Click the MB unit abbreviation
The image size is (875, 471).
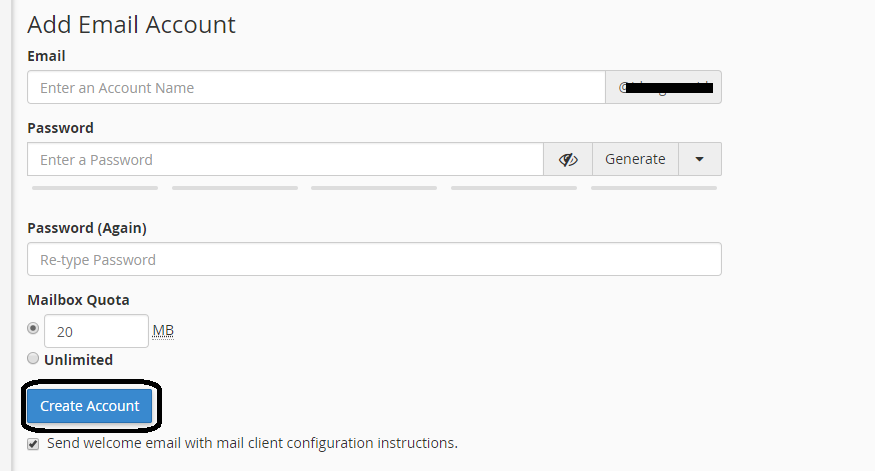click(163, 331)
